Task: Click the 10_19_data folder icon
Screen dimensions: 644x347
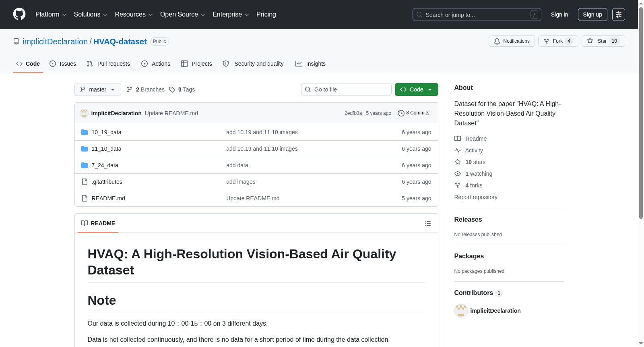Action: 85,132
